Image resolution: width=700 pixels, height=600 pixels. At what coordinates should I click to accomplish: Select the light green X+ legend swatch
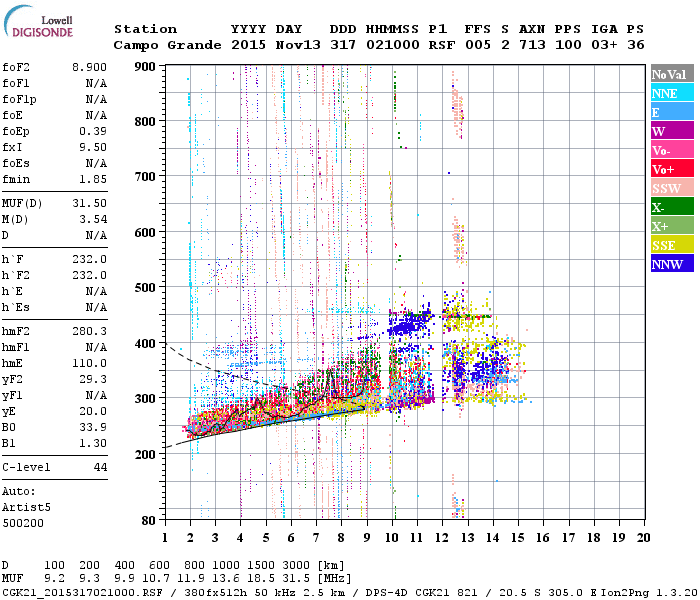pos(672,226)
